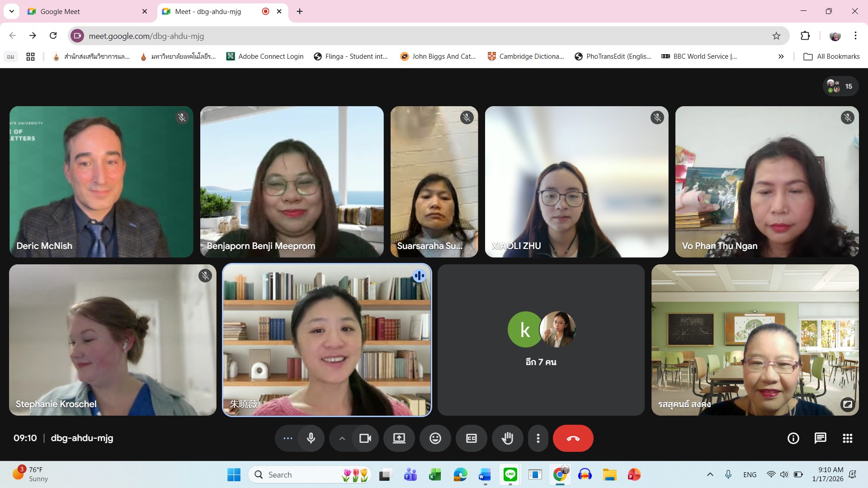Turn off the camera button
868x488 pixels.
(365, 438)
